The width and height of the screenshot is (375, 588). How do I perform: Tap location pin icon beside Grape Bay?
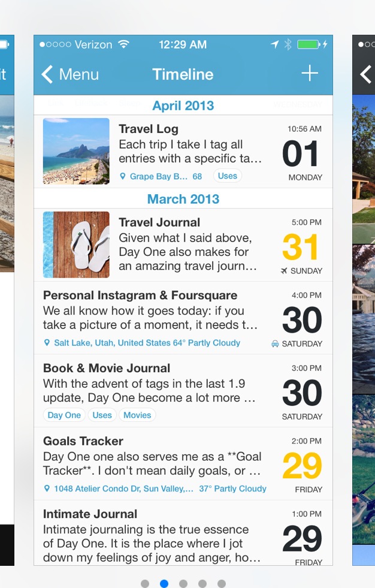[122, 176]
